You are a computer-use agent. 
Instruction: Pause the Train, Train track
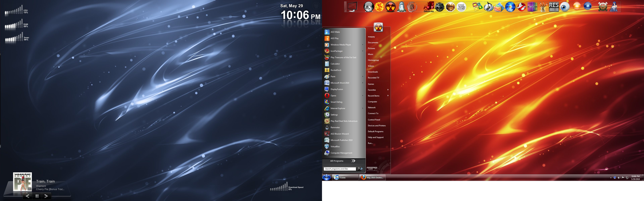[37, 196]
